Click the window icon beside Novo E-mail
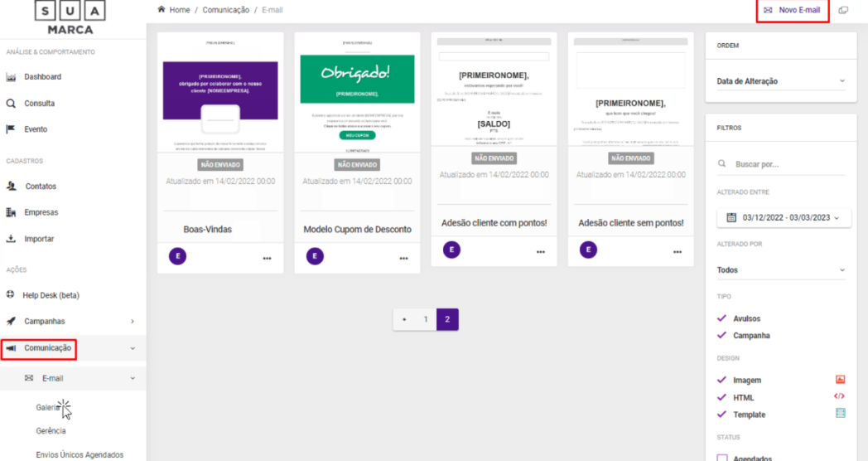 [x=843, y=10]
